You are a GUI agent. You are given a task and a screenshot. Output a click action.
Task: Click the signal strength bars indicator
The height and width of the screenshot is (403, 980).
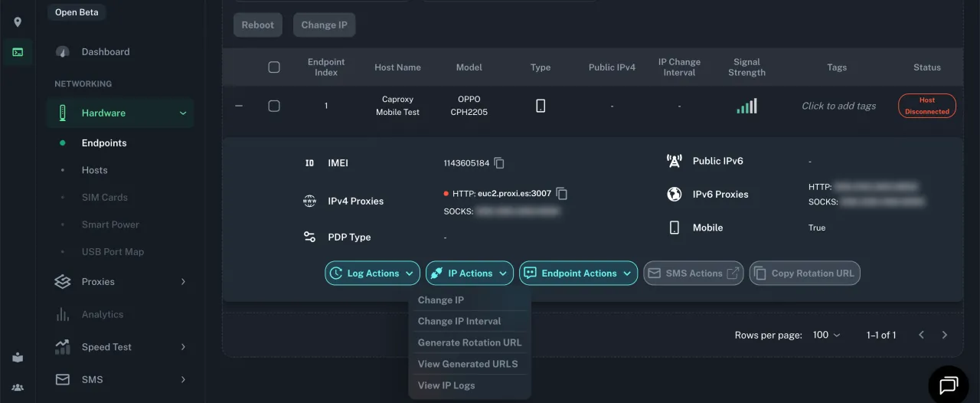[746, 106]
